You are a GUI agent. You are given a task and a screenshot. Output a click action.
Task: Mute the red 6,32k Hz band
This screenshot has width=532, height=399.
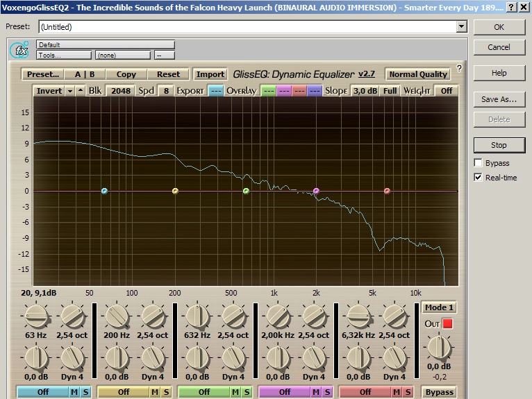[397, 392]
